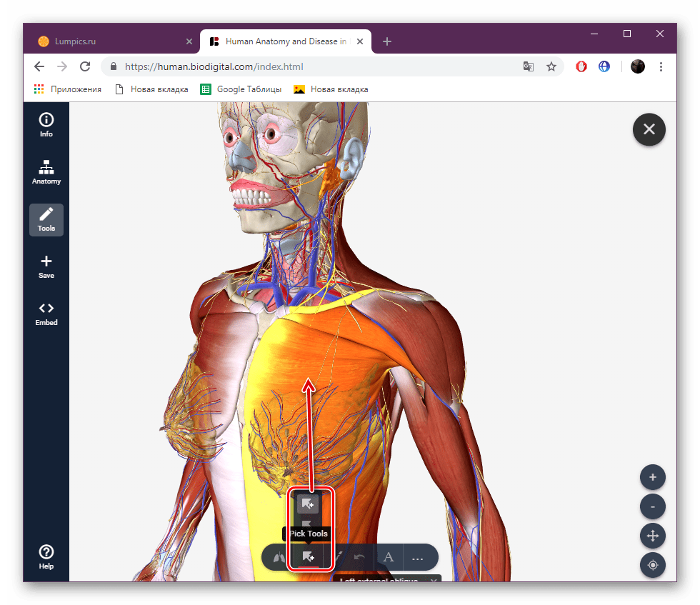Click the Embed icon in the sidebar
The image size is (700, 605).
[46, 314]
